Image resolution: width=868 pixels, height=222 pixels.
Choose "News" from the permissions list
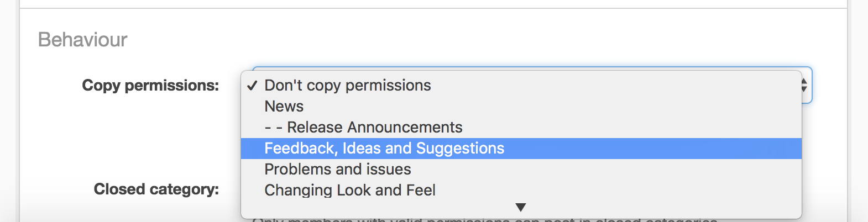pyautogui.click(x=284, y=107)
